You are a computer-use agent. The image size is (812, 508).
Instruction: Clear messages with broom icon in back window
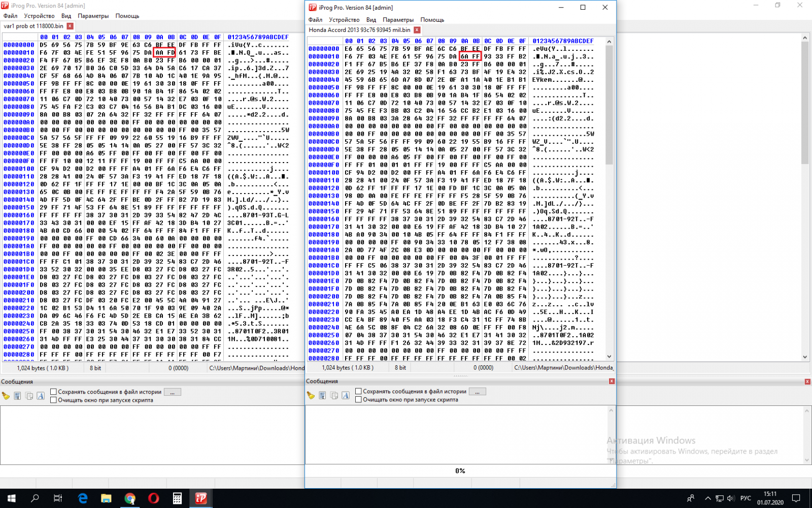tap(6, 396)
